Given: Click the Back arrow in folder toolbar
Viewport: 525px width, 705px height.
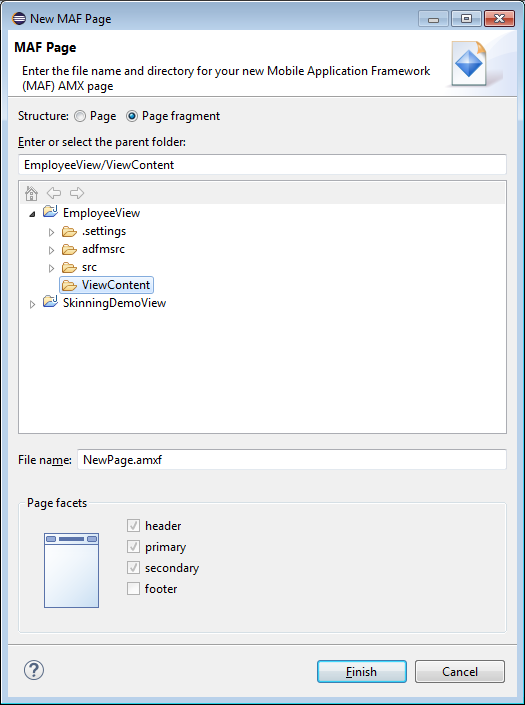Looking at the screenshot, I should [x=54, y=193].
